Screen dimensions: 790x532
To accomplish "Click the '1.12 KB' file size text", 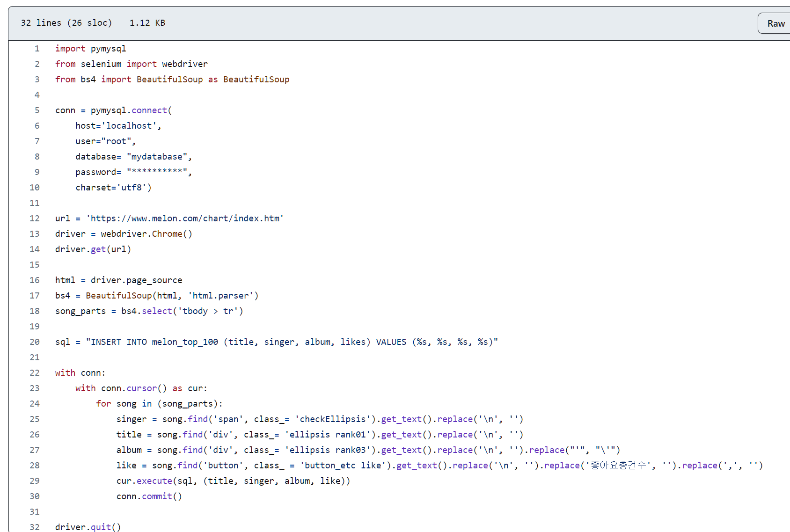I will coord(147,23).
